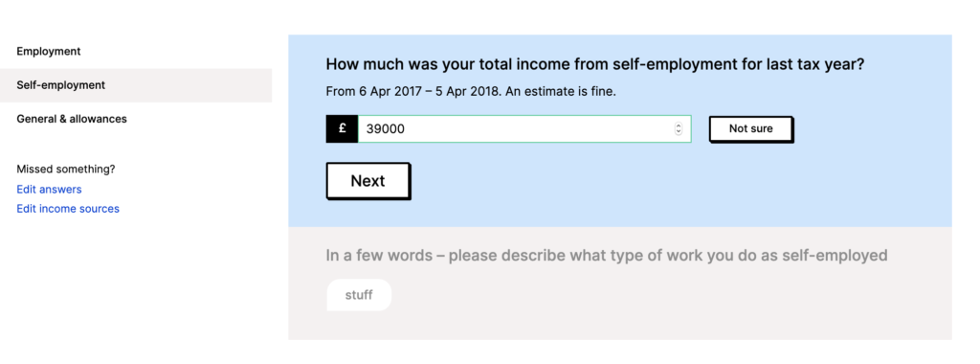Select the Self-employment sidebar item
980x364 pixels.
pyautogui.click(x=136, y=85)
